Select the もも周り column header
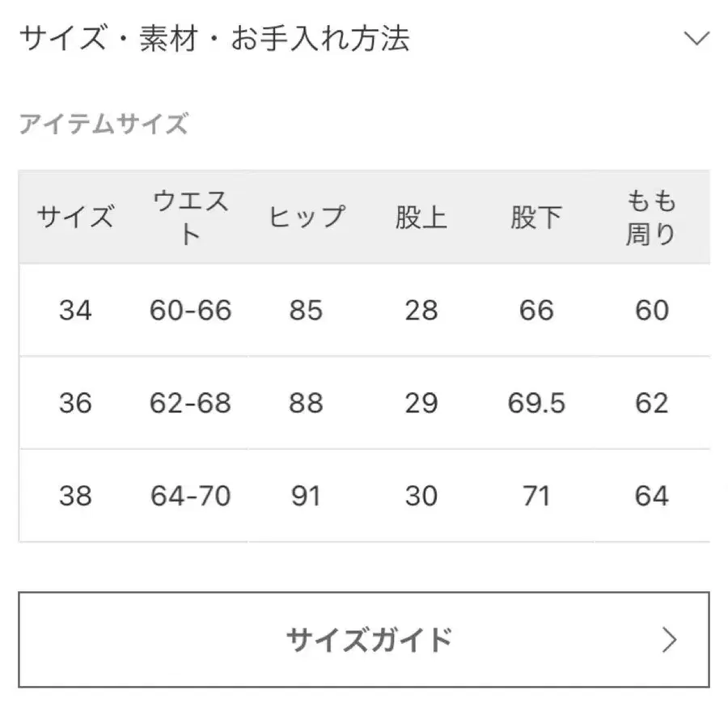This screenshot has width=728, height=728. point(650,215)
